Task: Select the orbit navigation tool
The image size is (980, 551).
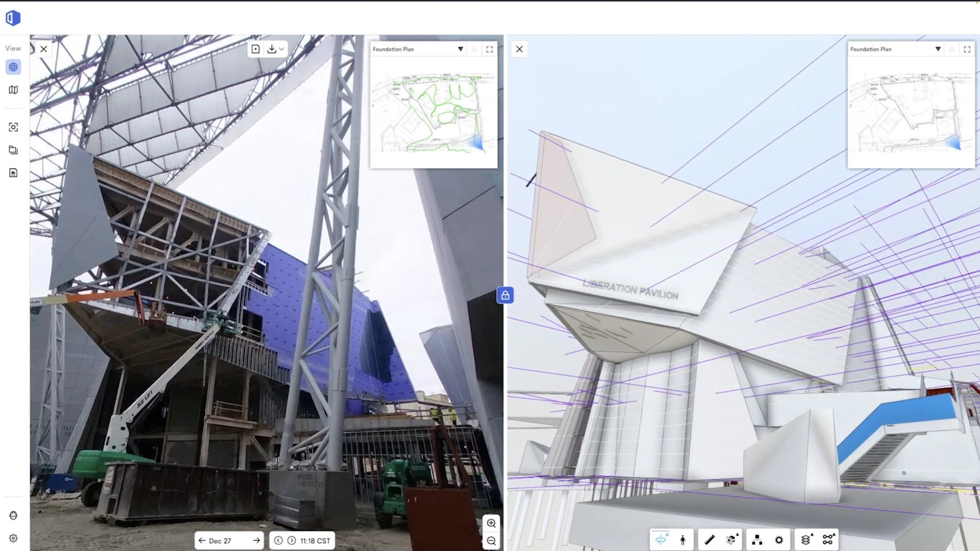Action: click(x=661, y=540)
